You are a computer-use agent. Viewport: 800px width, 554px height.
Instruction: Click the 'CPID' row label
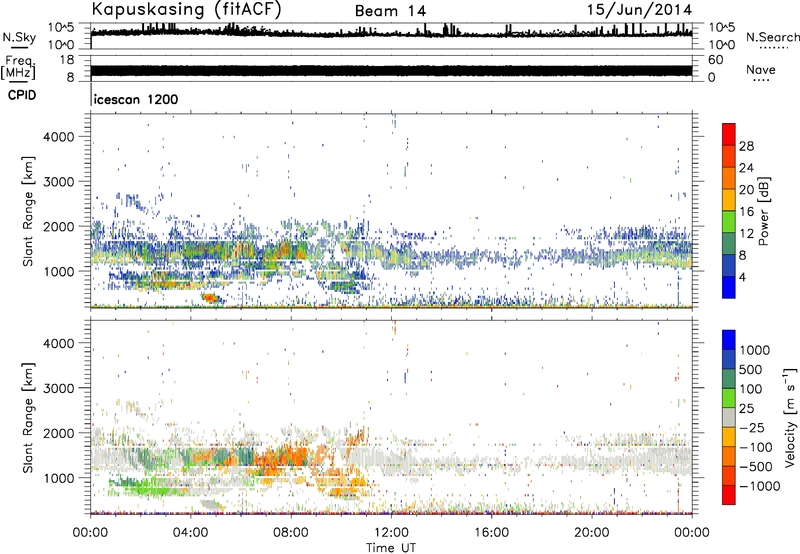[21, 95]
